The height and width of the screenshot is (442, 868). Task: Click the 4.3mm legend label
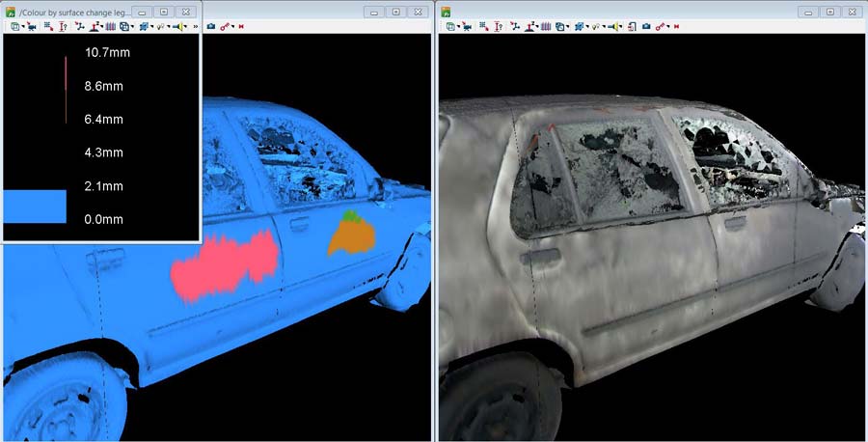pyautogui.click(x=103, y=152)
